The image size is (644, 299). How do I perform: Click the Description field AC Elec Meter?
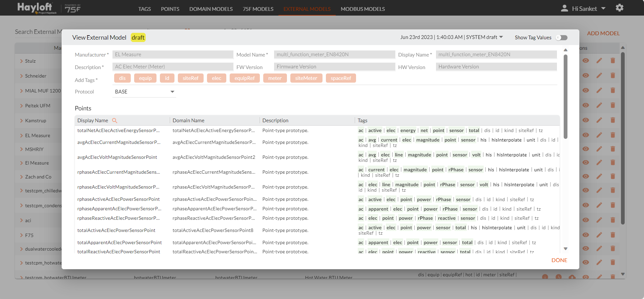point(173,67)
